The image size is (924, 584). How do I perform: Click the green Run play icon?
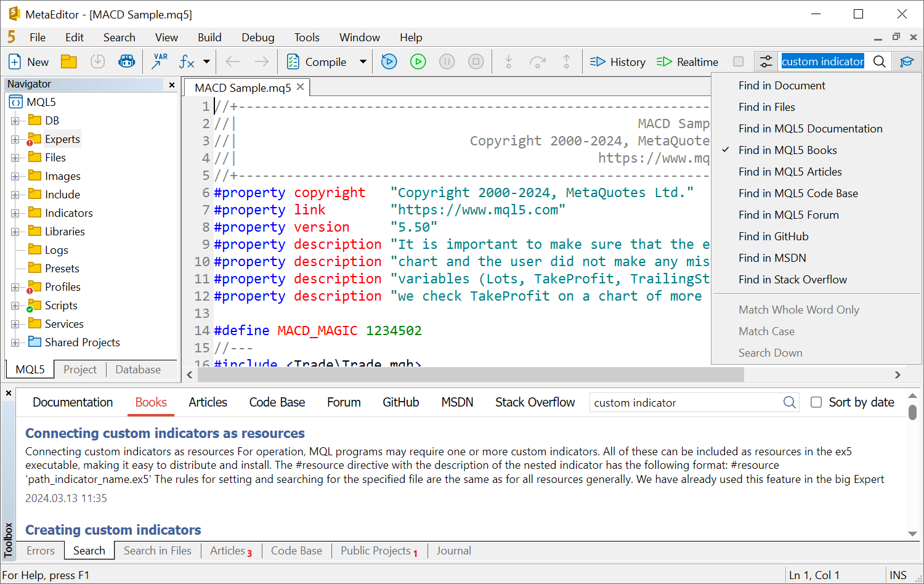418,62
